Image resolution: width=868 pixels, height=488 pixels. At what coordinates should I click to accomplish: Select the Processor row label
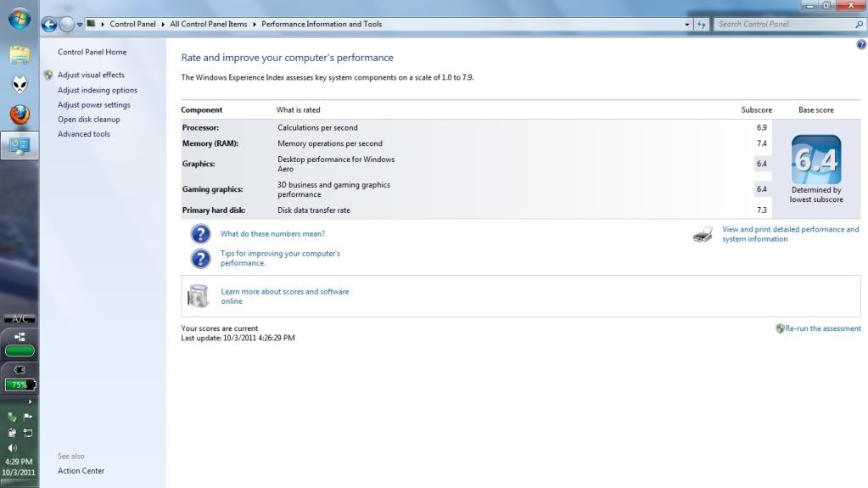[x=200, y=128]
